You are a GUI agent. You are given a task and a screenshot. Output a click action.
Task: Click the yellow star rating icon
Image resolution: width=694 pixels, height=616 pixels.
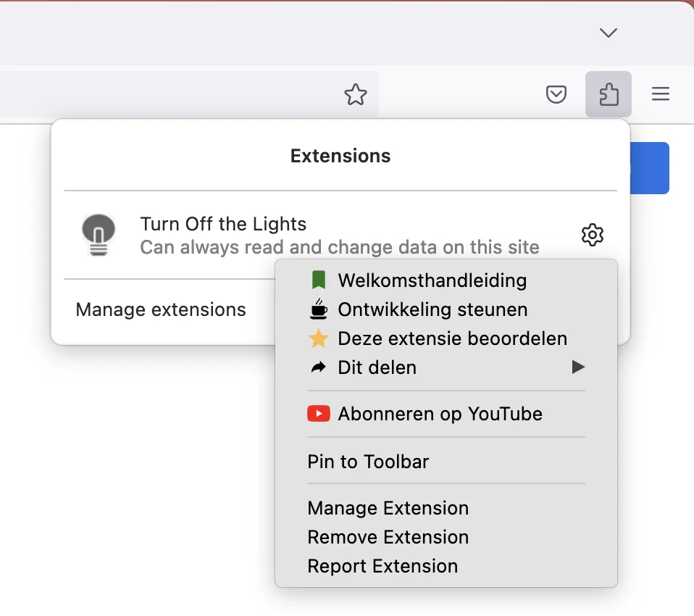318,338
